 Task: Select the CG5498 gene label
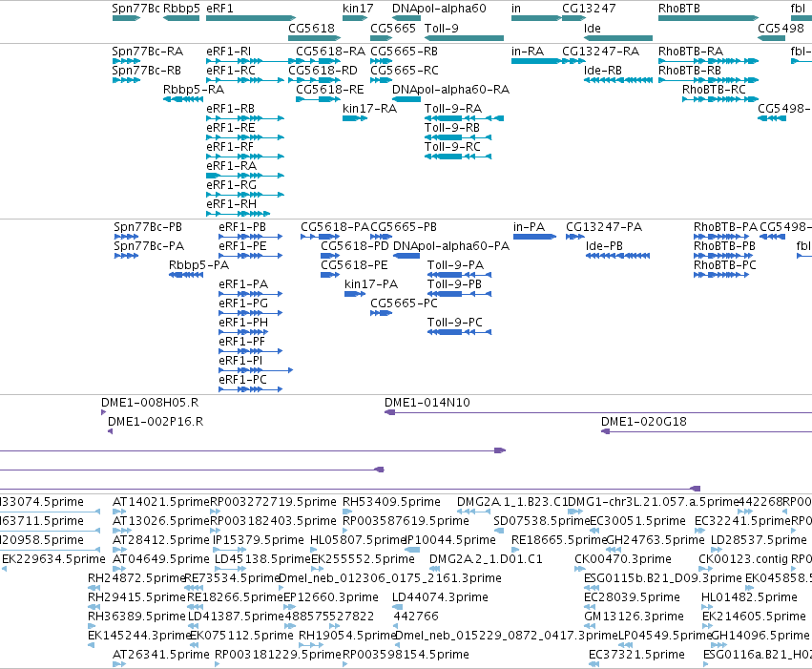point(781,29)
